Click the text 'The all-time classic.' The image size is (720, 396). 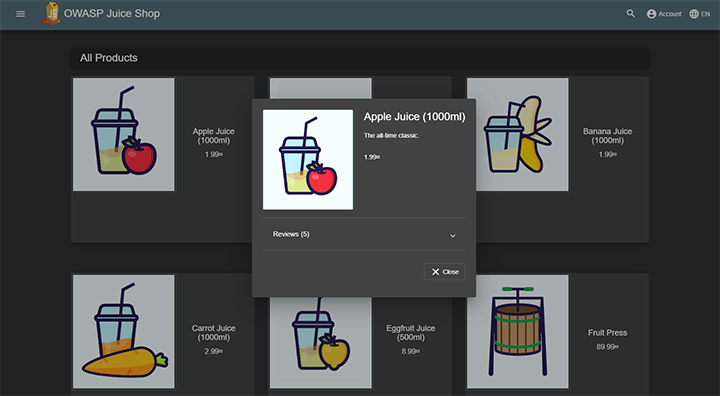point(391,136)
